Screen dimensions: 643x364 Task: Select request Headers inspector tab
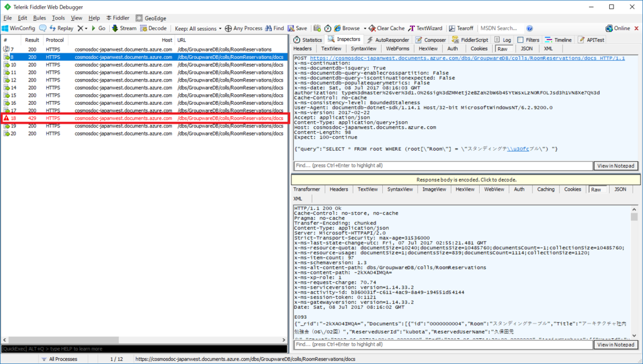click(303, 48)
